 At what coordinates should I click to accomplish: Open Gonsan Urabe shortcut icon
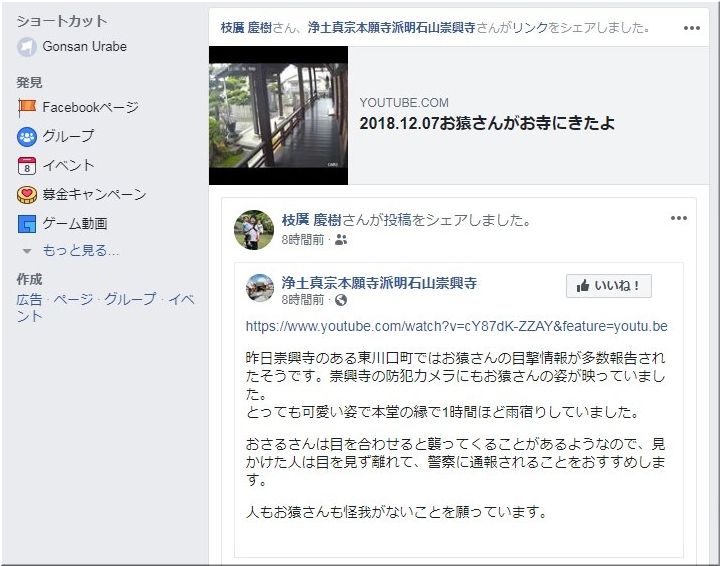[x=27, y=47]
